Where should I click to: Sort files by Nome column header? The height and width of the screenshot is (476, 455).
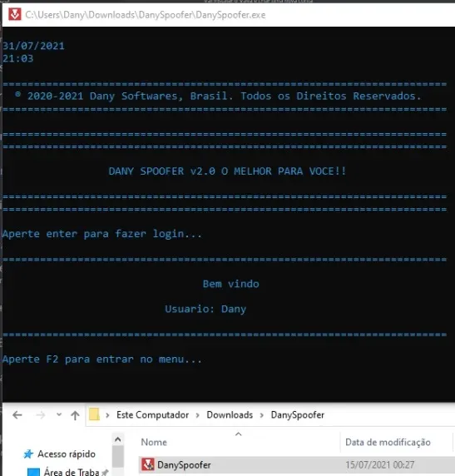point(154,443)
